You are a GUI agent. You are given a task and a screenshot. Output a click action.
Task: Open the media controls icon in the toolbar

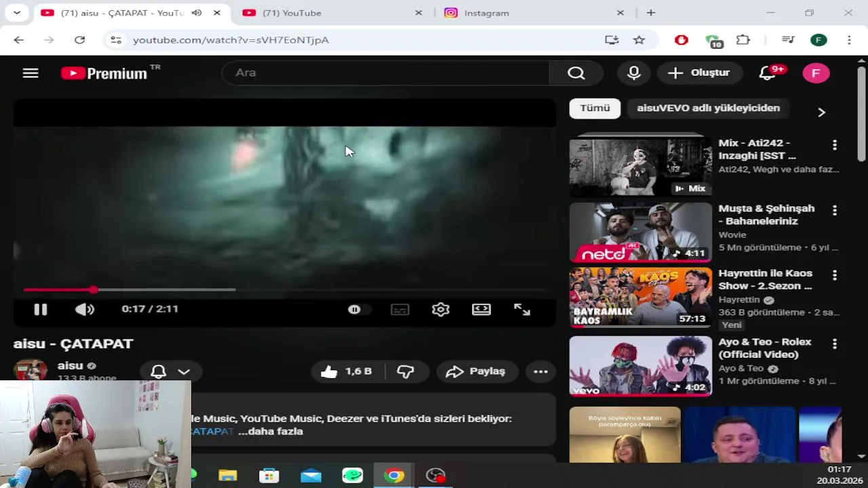click(788, 40)
